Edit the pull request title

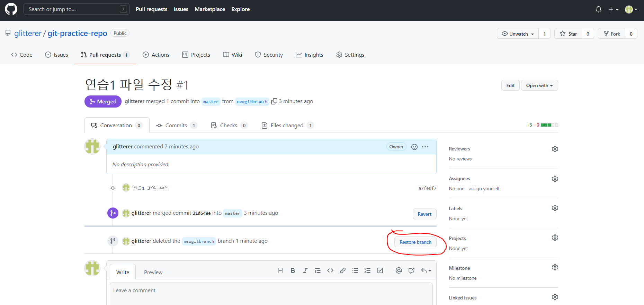pyautogui.click(x=510, y=85)
